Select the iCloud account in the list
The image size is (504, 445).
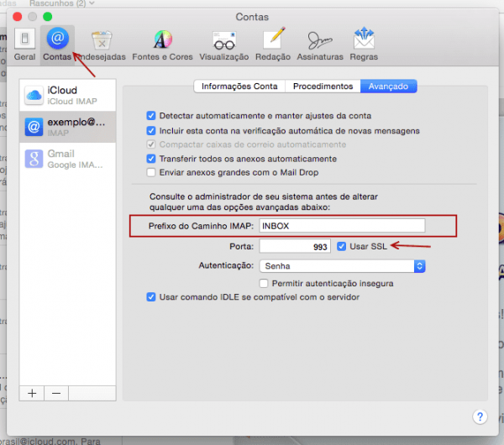[x=67, y=95]
